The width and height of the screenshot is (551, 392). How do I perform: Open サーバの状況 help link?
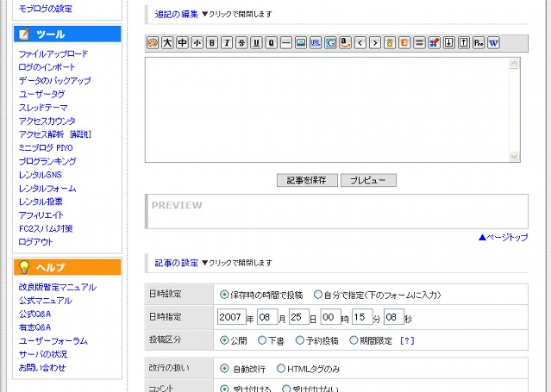coord(43,354)
